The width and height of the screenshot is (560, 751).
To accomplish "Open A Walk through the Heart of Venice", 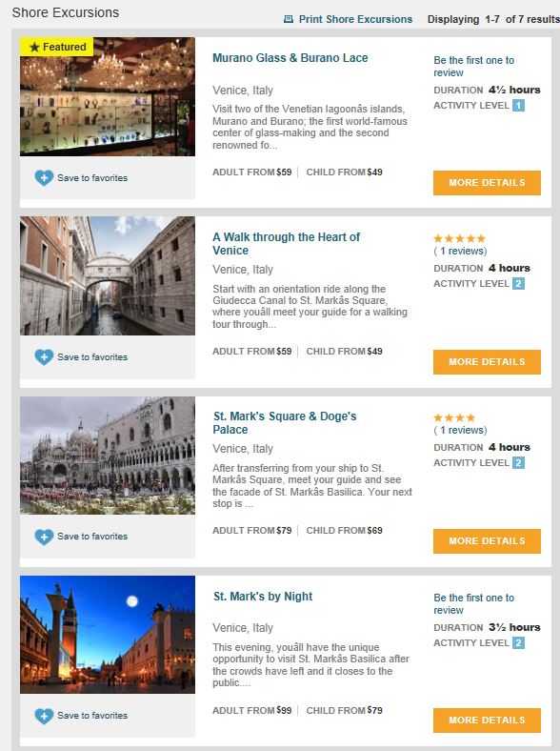I will pos(287,244).
